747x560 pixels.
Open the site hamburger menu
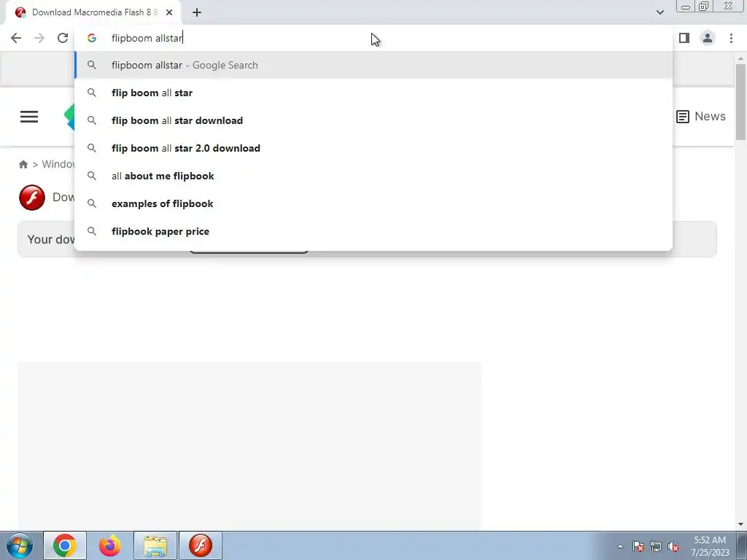click(x=29, y=117)
